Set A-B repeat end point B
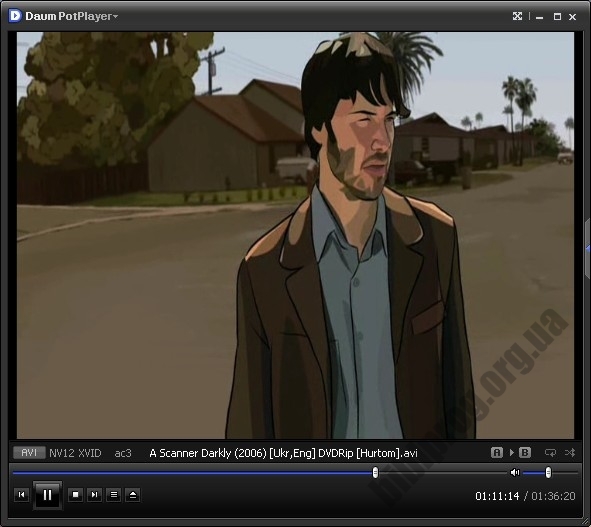 tap(525, 452)
